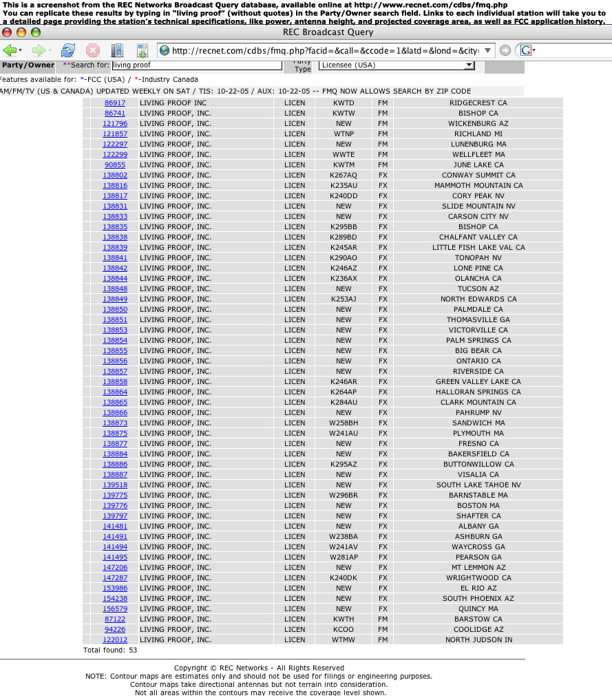
Task: Expand the address bar history dropdown
Action: 488,50
